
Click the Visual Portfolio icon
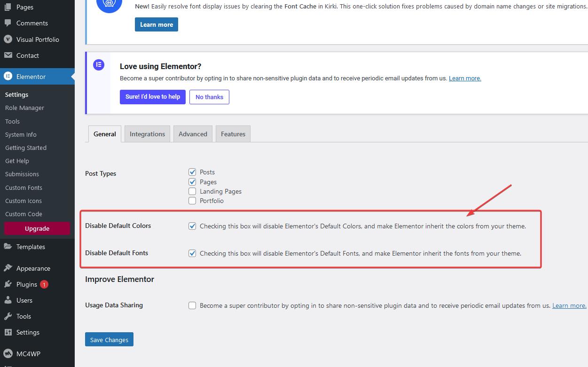point(8,39)
